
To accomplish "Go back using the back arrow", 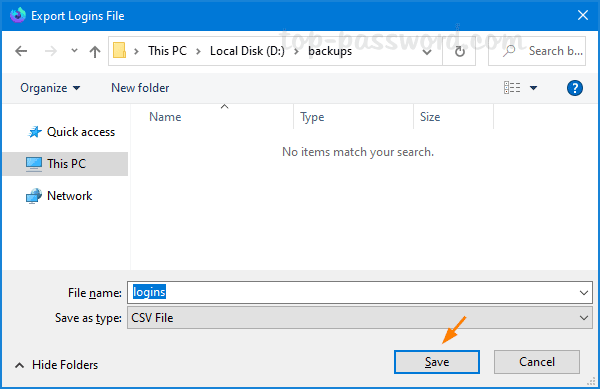I will [x=21, y=51].
